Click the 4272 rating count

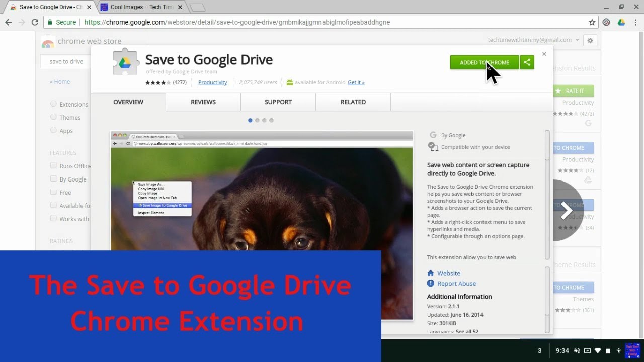180,82
